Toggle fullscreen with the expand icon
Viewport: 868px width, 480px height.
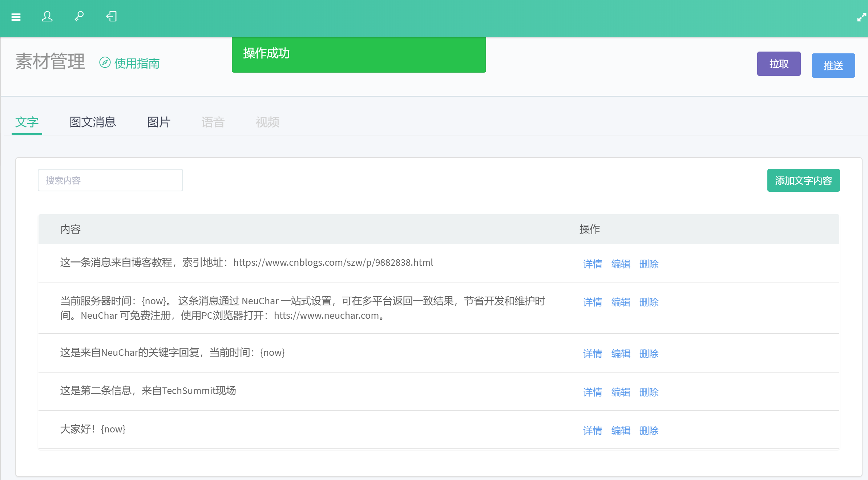pos(861,17)
